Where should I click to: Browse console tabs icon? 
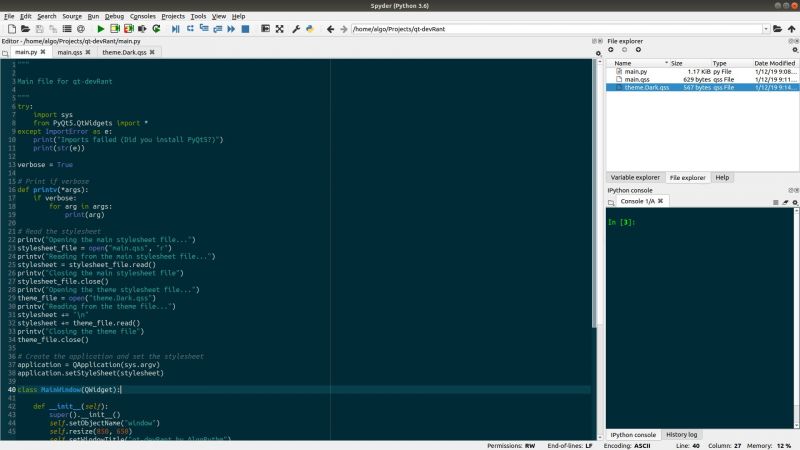click(611, 203)
